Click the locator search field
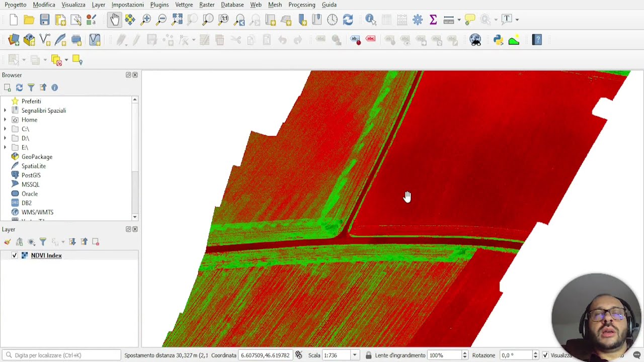This screenshot has width=644, height=362. [62, 355]
